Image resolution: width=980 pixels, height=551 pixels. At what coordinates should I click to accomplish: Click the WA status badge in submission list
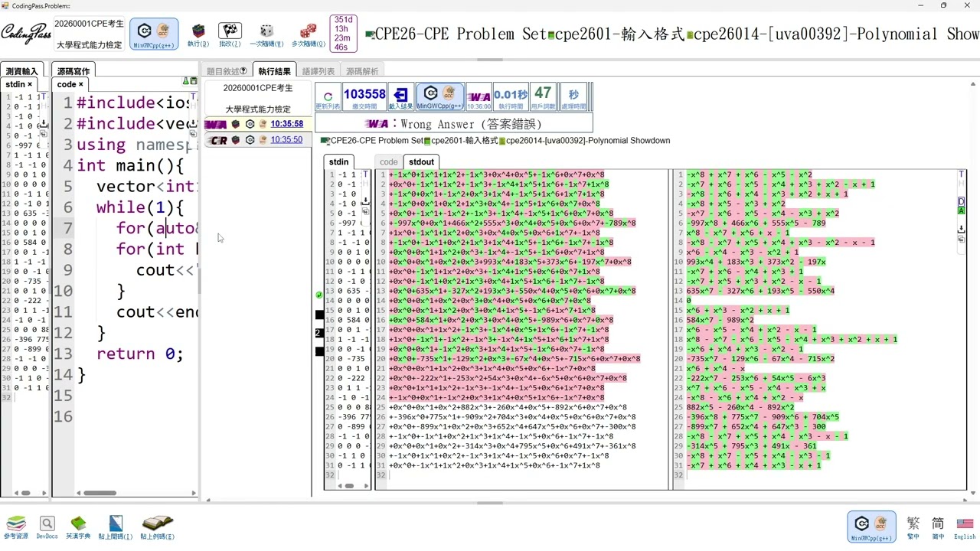216,124
